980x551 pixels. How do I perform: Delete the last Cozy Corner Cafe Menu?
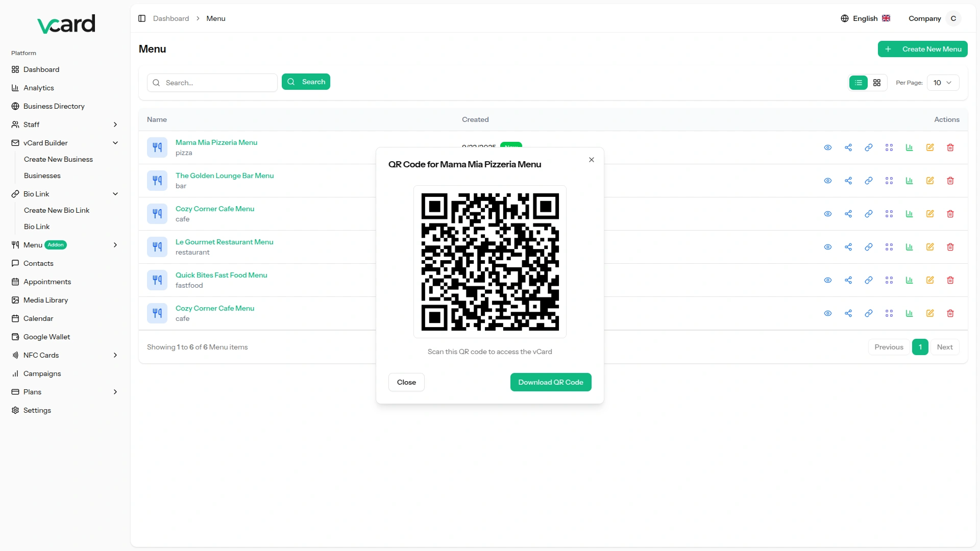[x=950, y=313]
